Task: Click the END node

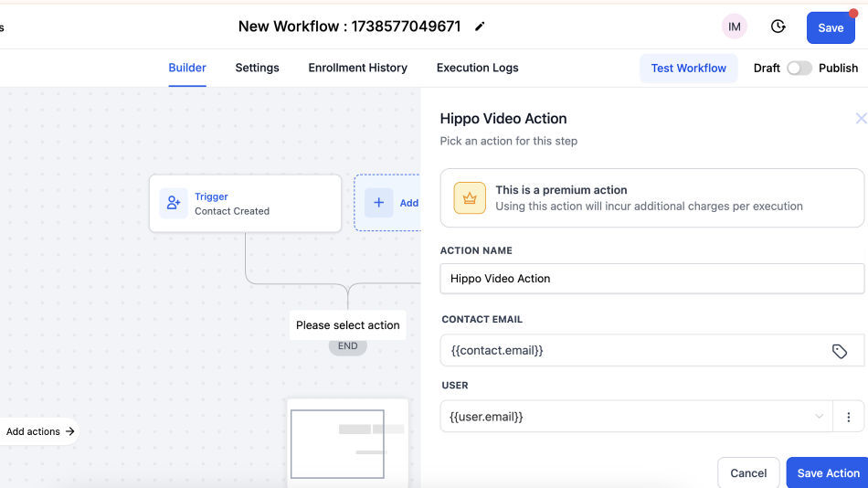Action: (347, 346)
